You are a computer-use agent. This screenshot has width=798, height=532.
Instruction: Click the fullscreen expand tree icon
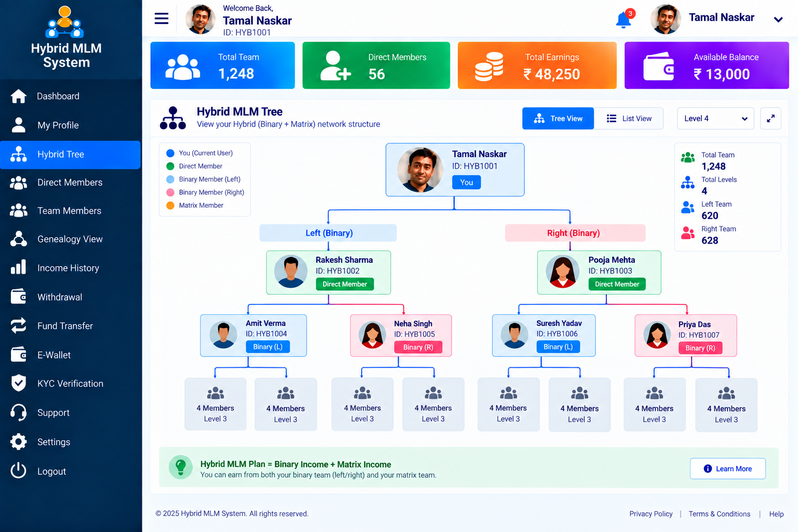pos(770,118)
